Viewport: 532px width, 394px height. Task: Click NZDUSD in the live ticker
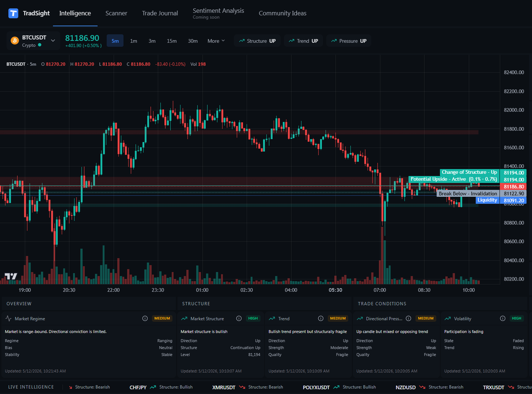pyautogui.click(x=406, y=387)
